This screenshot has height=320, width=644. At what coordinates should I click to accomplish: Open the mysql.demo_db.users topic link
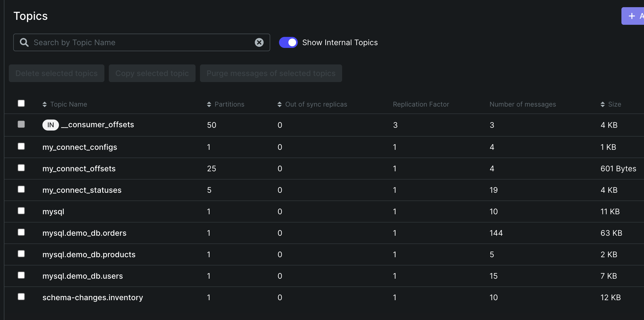pyautogui.click(x=83, y=276)
